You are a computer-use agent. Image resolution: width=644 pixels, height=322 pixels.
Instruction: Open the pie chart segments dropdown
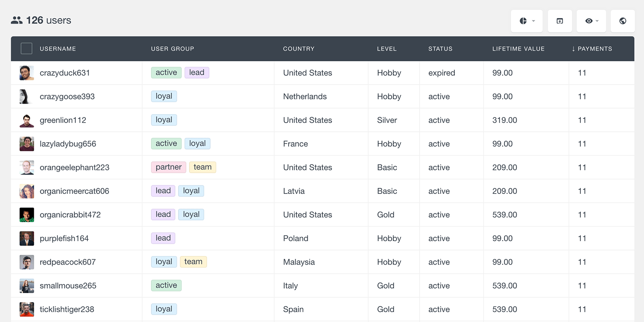click(527, 21)
